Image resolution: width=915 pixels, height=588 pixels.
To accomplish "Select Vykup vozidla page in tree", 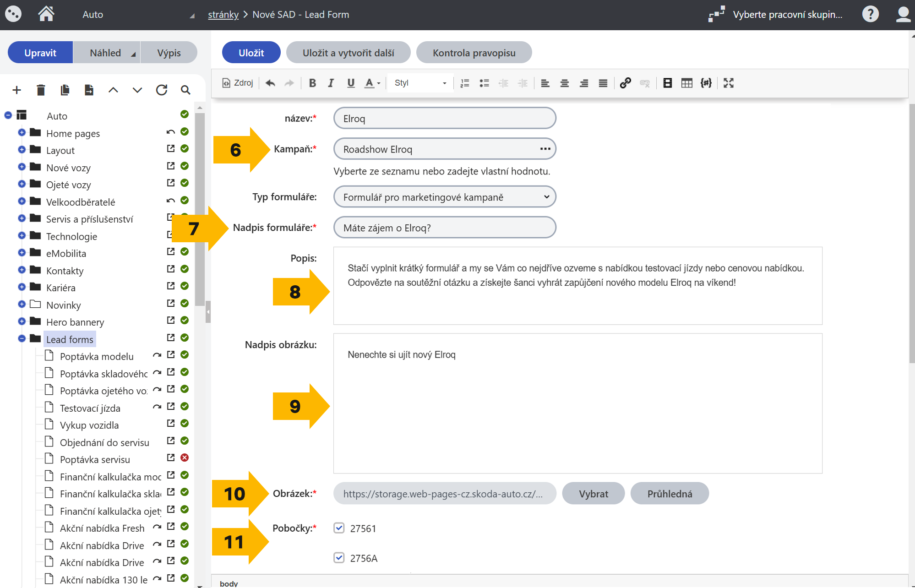I will 89,425.
